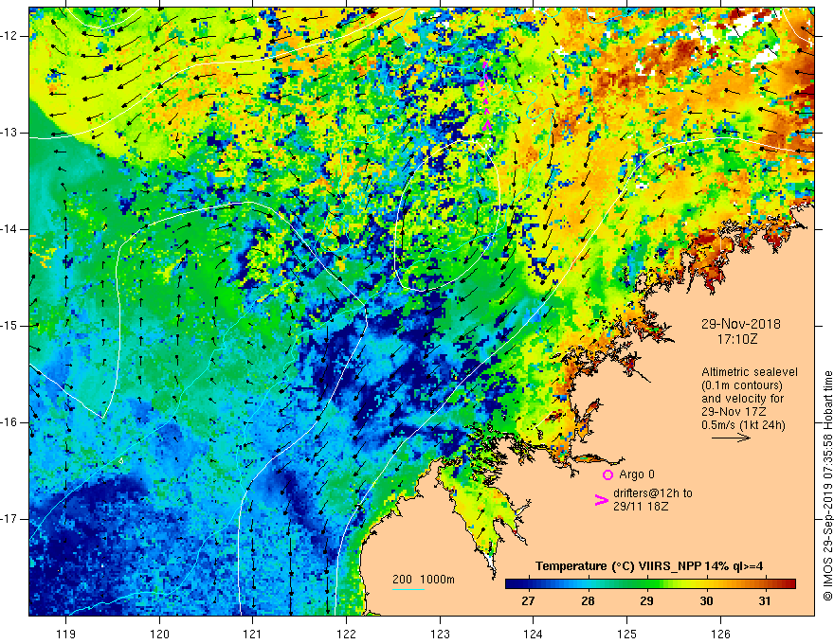The width and height of the screenshot is (834, 644).
Task: Click latitude axis label -12
Action: pyautogui.click(x=9, y=36)
